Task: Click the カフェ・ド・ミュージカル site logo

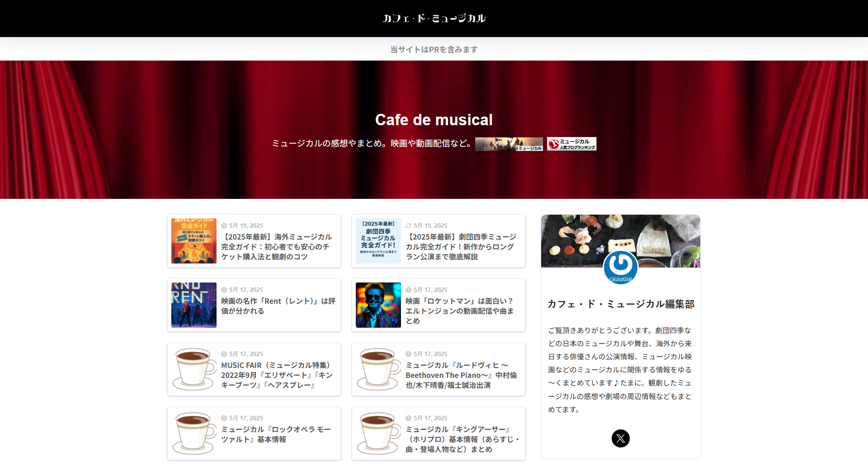Action: click(x=434, y=18)
